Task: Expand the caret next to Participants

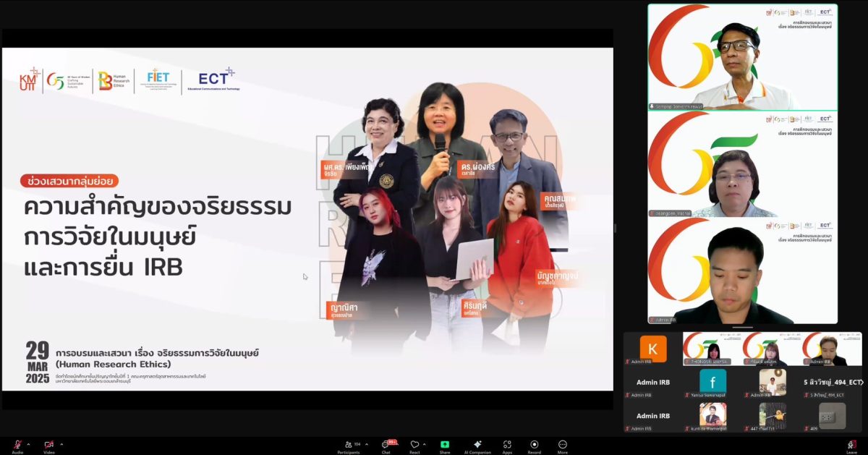Action: (367, 444)
